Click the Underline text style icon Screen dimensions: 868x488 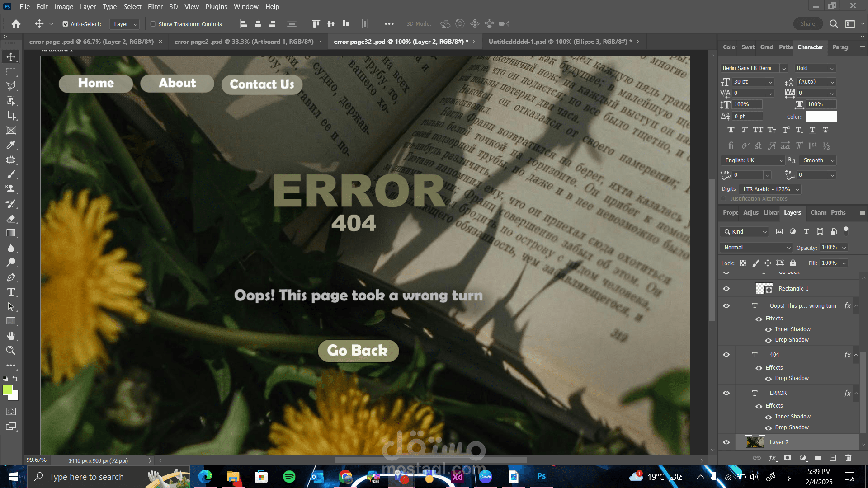click(x=812, y=130)
